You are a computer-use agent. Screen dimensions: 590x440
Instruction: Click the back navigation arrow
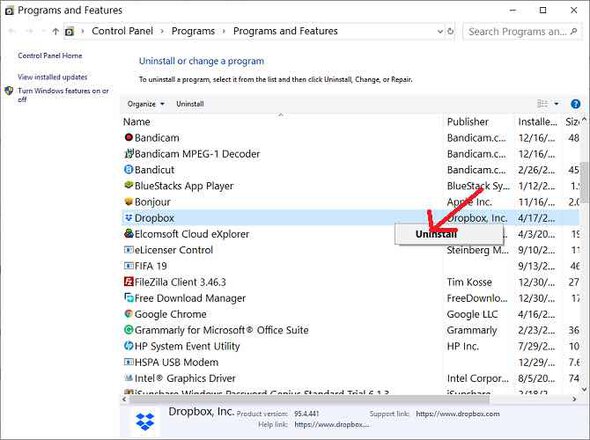click(12, 31)
